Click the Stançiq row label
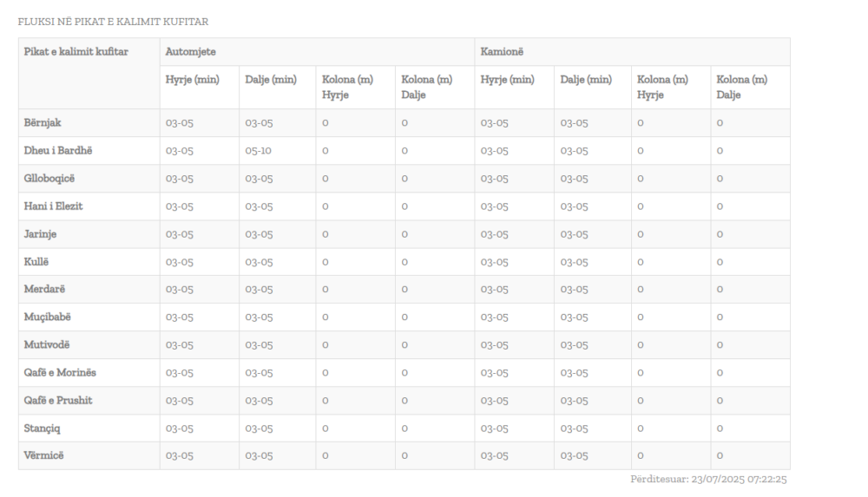The height and width of the screenshot is (497, 868). 43,428
